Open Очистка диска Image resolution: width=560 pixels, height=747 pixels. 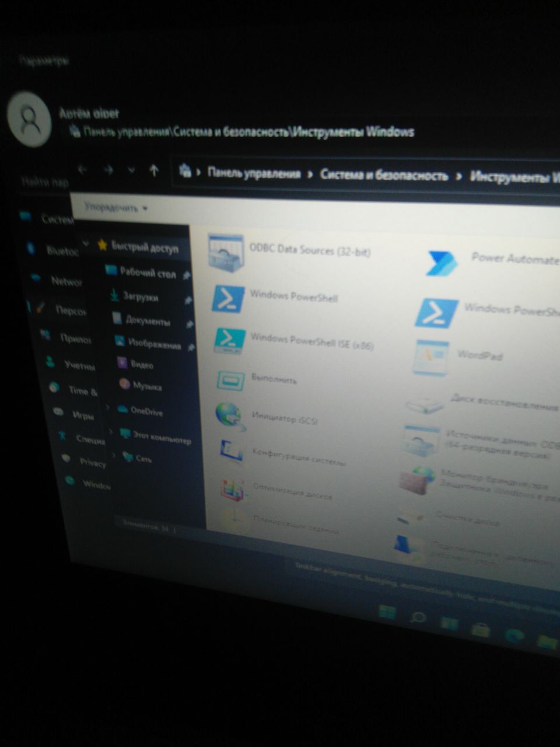tap(447, 517)
